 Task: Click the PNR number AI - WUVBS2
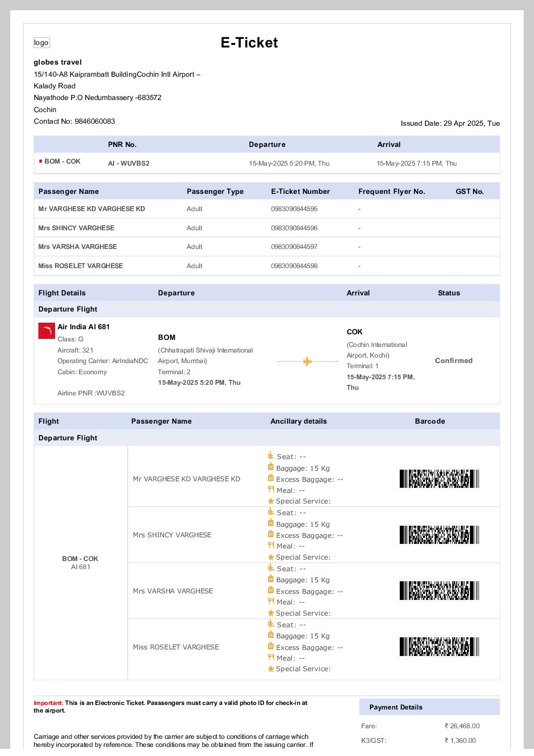[x=129, y=163]
